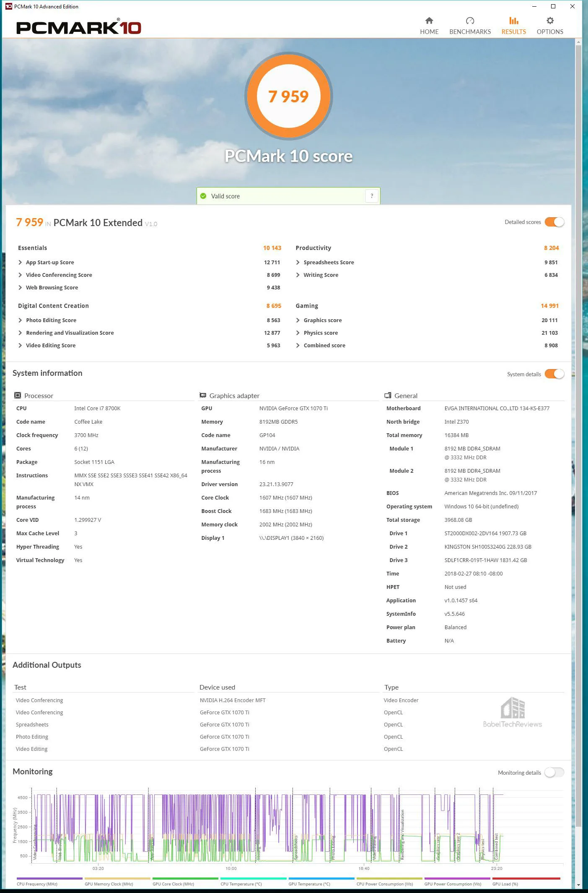
Task: Click the Graphics adapter section icon
Action: click(x=203, y=395)
